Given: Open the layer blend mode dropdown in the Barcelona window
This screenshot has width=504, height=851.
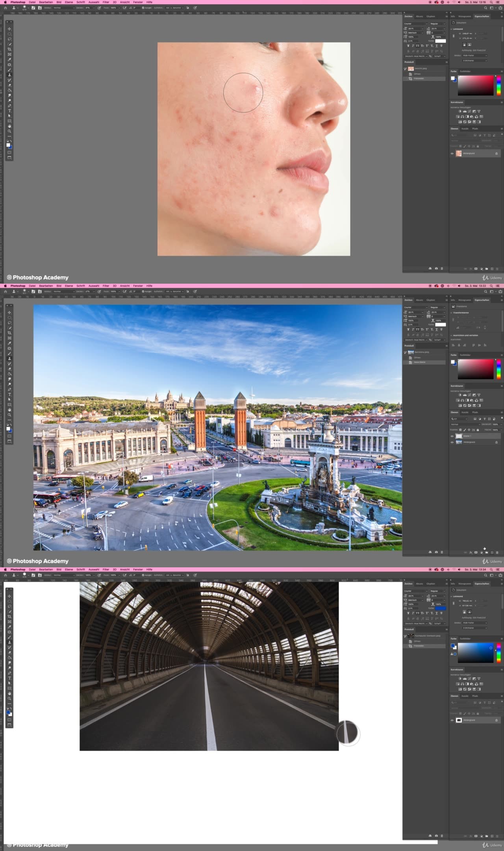Looking at the screenshot, I should 465,424.
